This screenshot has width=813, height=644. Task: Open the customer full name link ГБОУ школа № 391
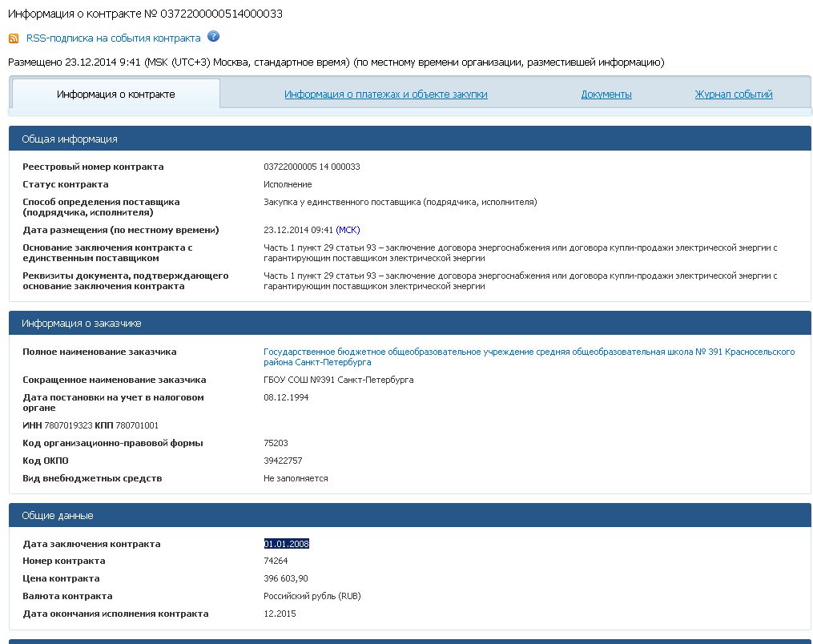[x=529, y=356]
